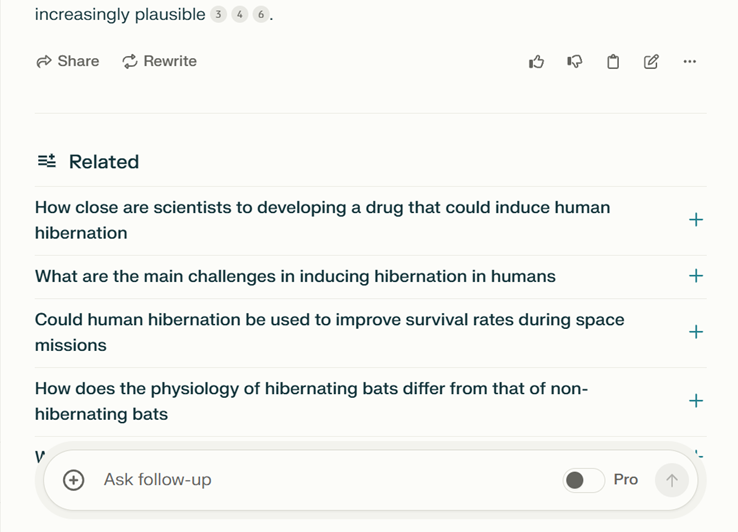Screen dimensions: 738x532
Task: Expand the space missions survival question plus
Action: pos(696,332)
